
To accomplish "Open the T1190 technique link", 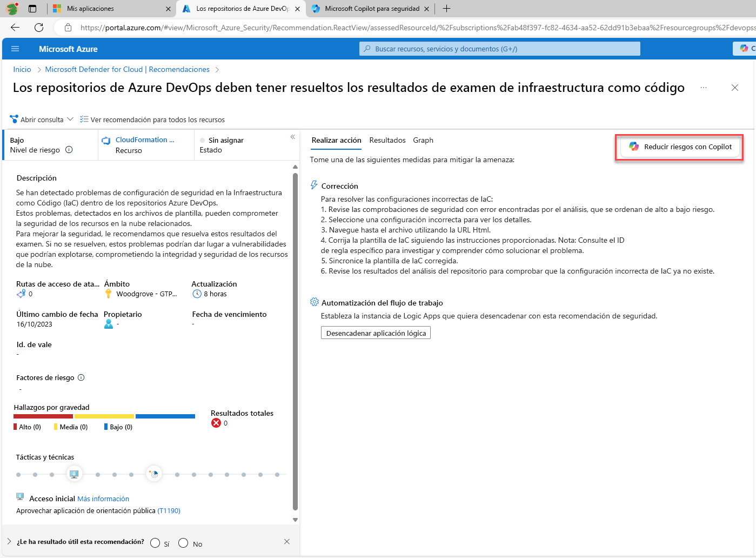I will [169, 510].
